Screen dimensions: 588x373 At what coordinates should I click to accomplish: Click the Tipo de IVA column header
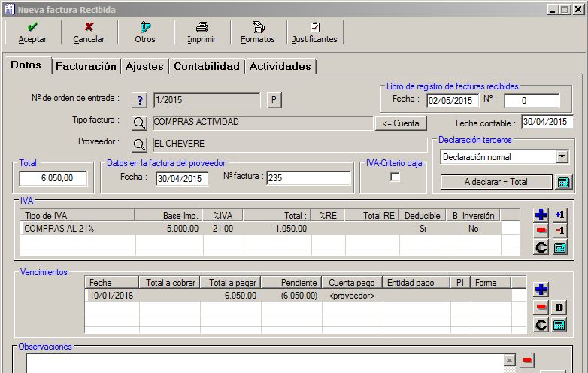point(77,216)
